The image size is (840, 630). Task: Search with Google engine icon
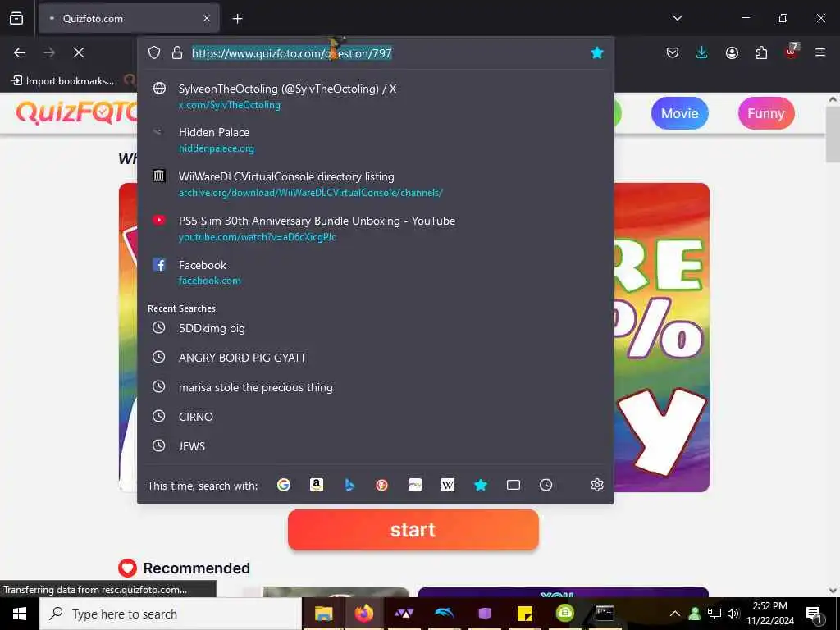point(283,485)
